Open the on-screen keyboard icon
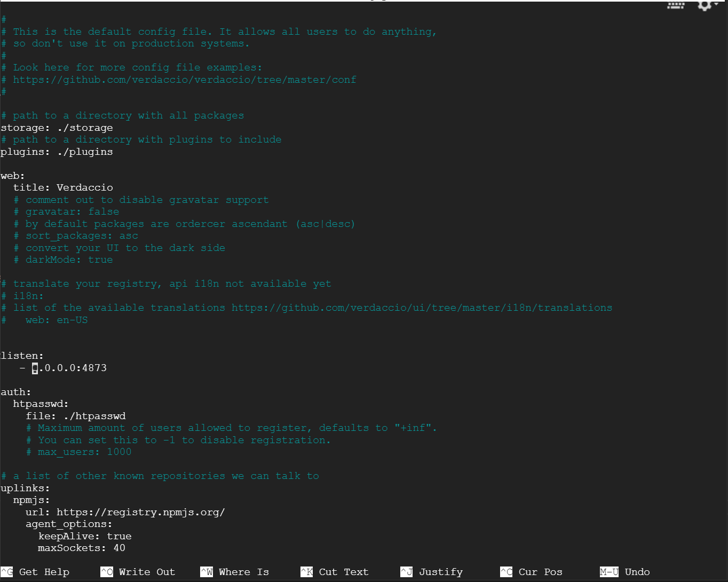Screen dimensions: 728x582 (676, 5)
